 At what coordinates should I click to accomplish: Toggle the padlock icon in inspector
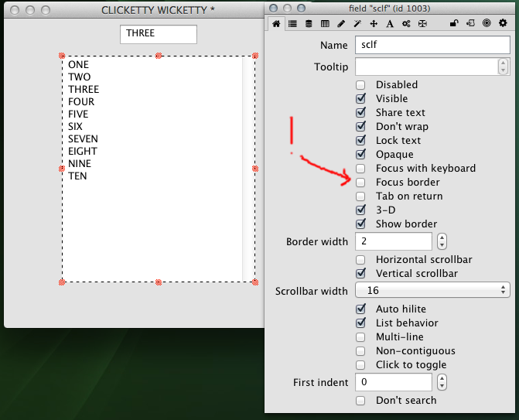tap(455, 24)
